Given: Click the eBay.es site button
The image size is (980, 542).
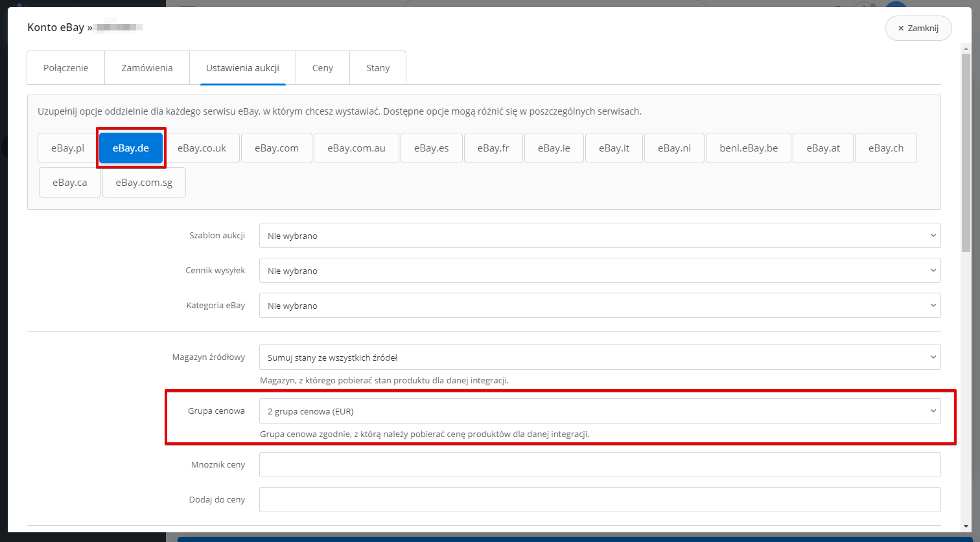Looking at the screenshot, I should click(432, 148).
